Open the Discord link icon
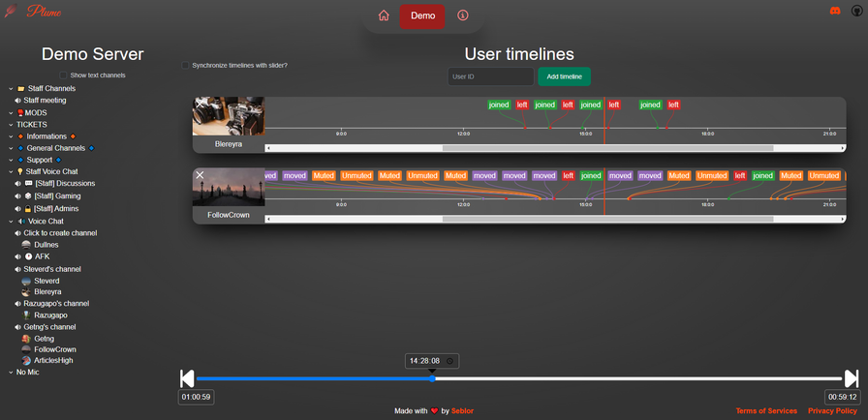 tap(835, 11)
